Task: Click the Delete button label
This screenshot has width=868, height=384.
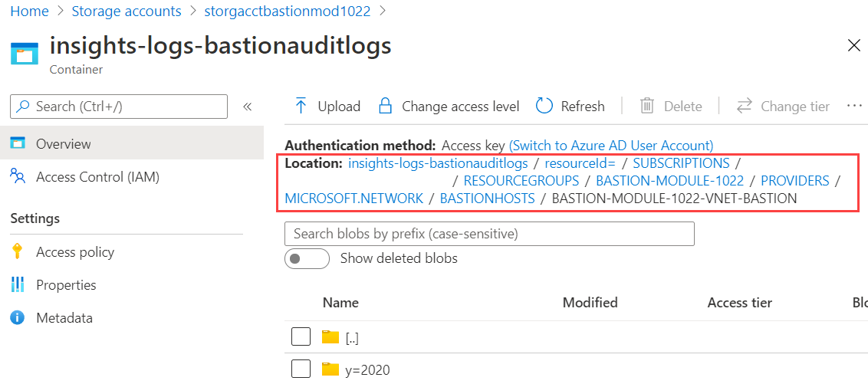Action: [x=683, y=107]
